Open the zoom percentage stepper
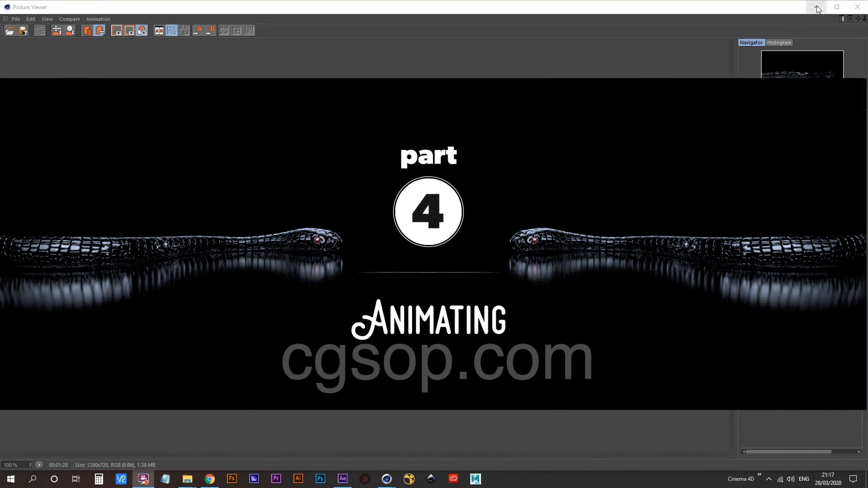This screenshot has width=868, height=488. coord(30,465)
